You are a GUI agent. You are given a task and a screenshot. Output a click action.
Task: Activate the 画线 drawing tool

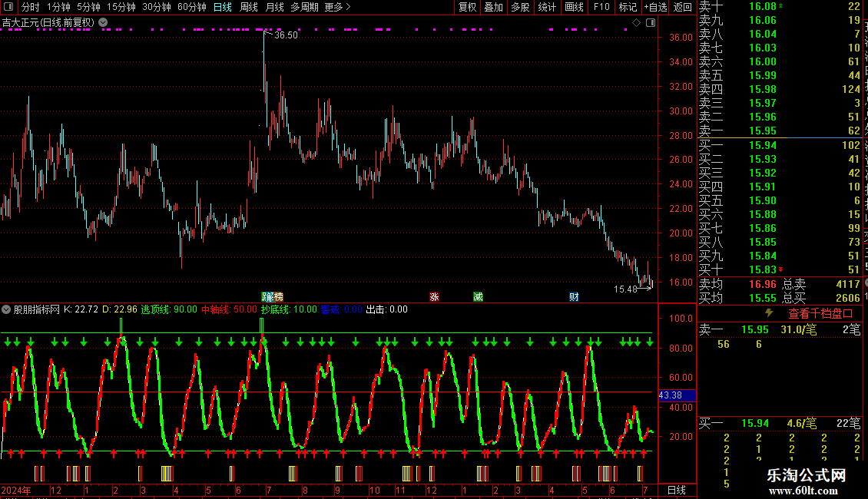point(574,7)
